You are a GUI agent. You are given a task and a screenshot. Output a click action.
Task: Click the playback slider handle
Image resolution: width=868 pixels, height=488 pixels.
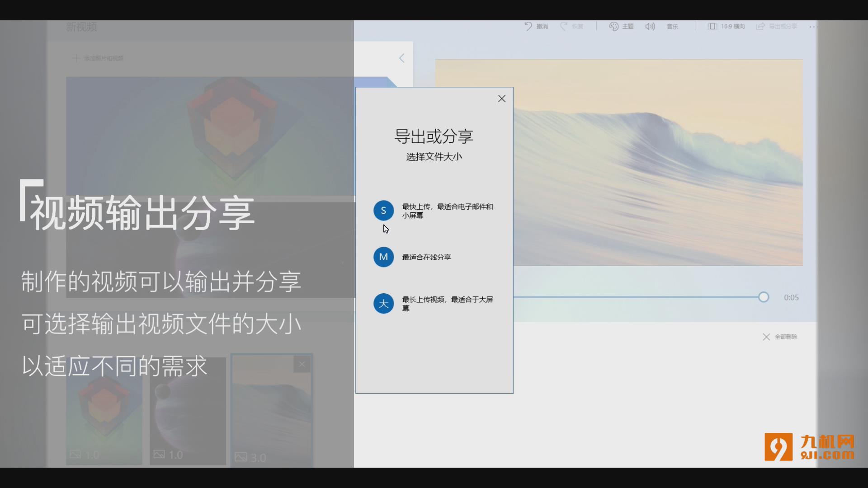[764, 297]
